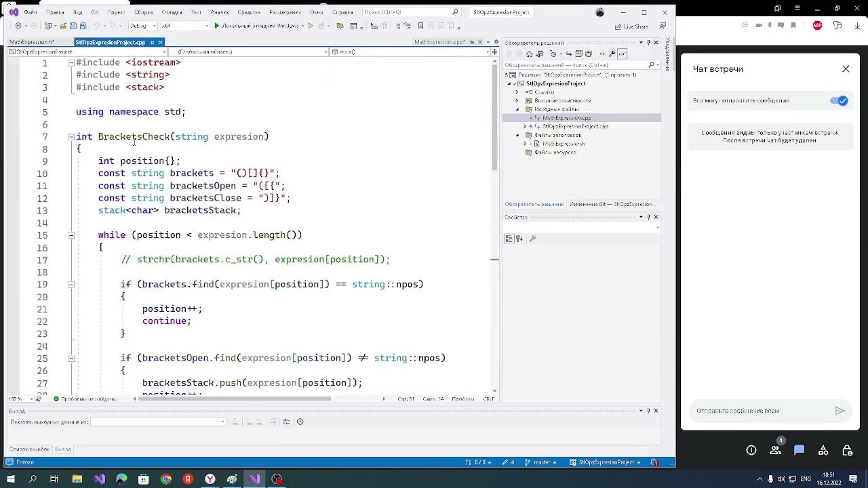Select StlOpzExpresionProject.cpp in Solution Explorer
The width and height of the screenshot is (868, 488).
(575, 127)
